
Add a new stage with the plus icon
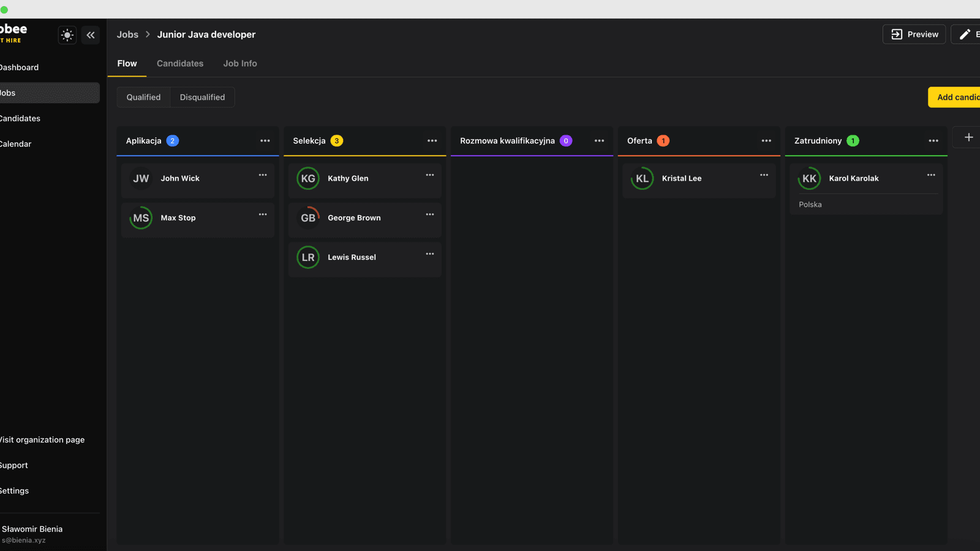pos(968,137)
